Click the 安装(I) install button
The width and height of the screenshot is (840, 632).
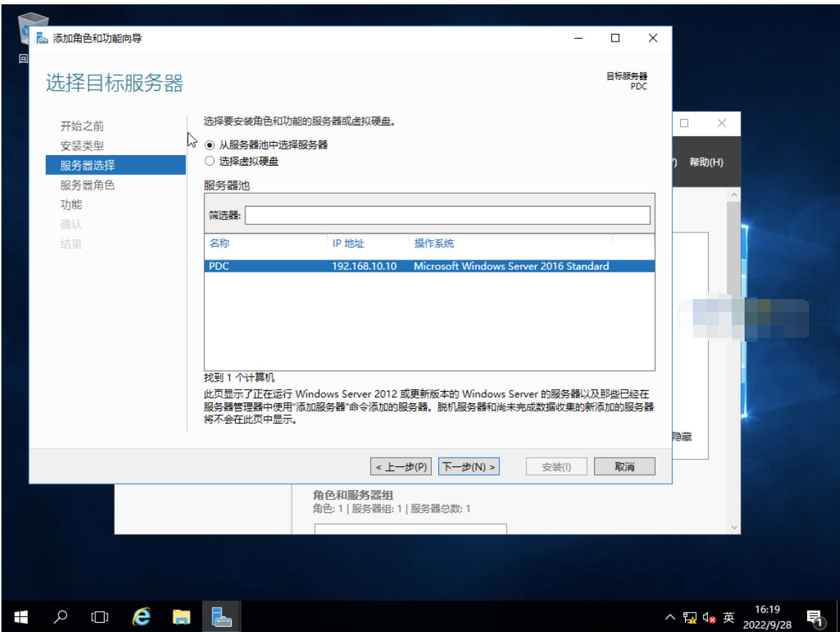click(x=556, y=466)
